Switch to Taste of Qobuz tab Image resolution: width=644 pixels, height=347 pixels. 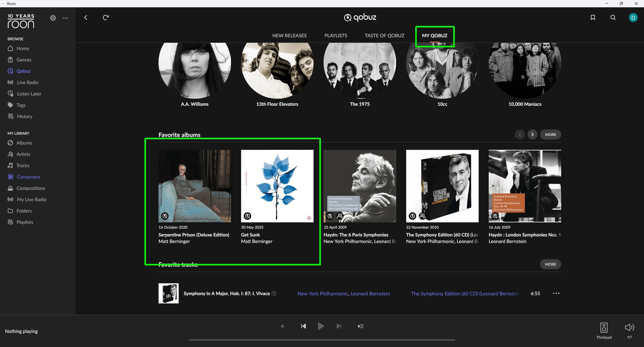tap(384, 36)
